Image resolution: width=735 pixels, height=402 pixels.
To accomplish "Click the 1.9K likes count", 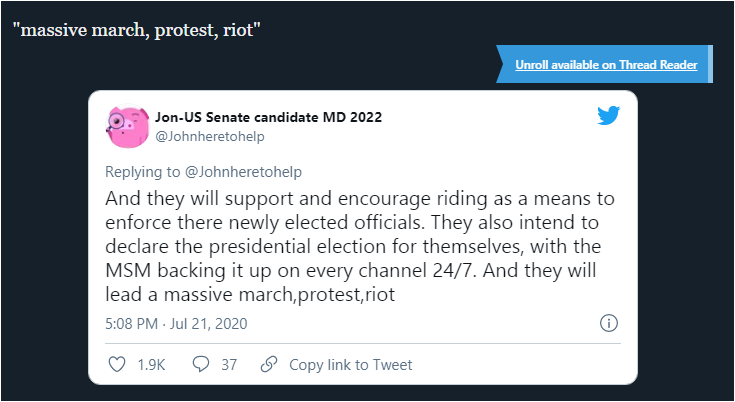I will (151, 365).
